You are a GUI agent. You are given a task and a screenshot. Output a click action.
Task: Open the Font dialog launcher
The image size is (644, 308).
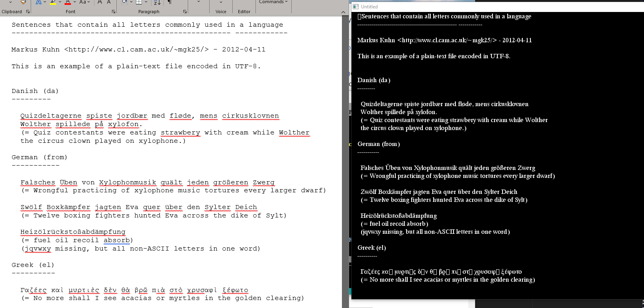click(114, 12)
